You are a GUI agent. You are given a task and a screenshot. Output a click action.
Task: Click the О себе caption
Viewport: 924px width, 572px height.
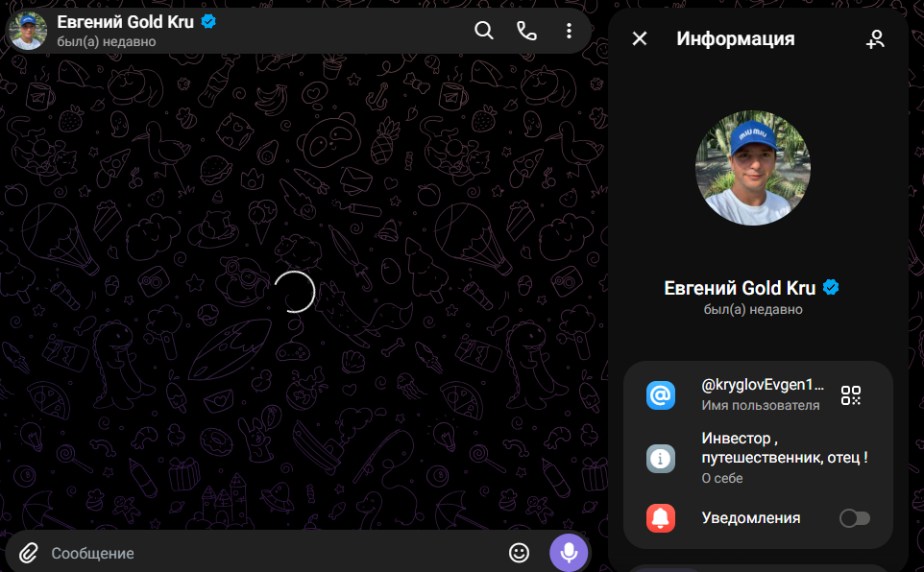coord(722,478)
